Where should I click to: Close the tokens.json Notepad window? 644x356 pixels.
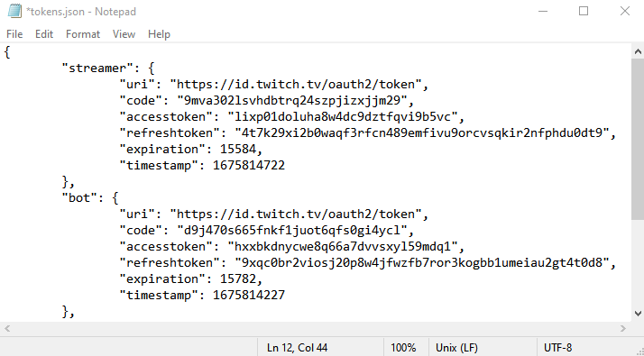[625, 12]
